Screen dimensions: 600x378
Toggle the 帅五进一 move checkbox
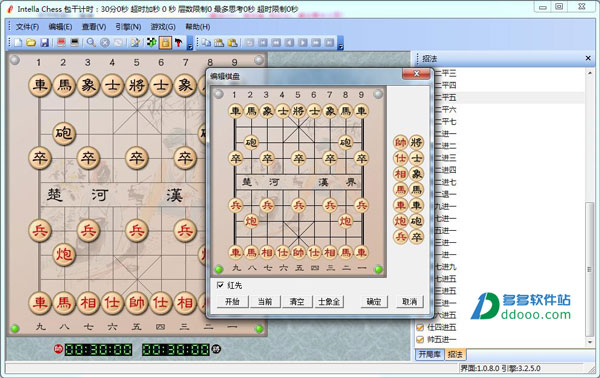click(420, 339)
